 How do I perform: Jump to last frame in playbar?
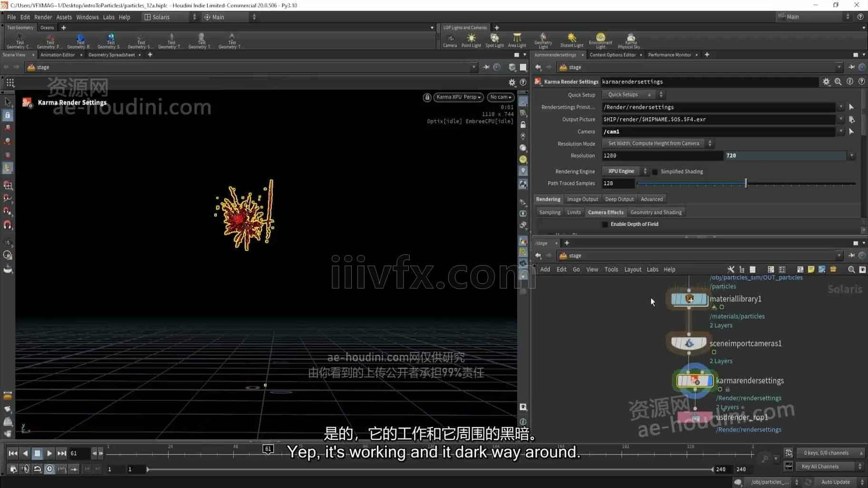coord(61,453)
